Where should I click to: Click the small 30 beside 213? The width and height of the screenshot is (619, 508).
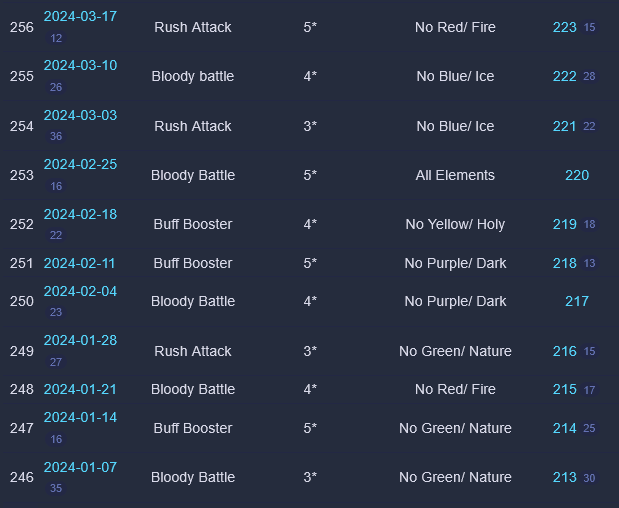(x=589, y=479)
